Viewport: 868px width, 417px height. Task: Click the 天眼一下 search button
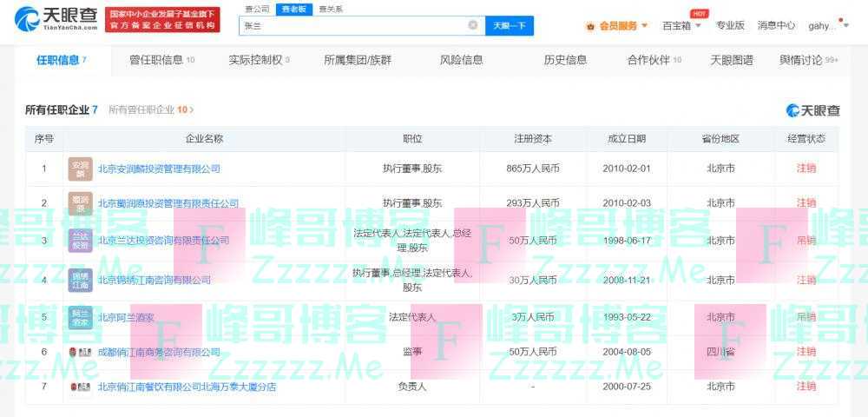(x=510, y=25)
